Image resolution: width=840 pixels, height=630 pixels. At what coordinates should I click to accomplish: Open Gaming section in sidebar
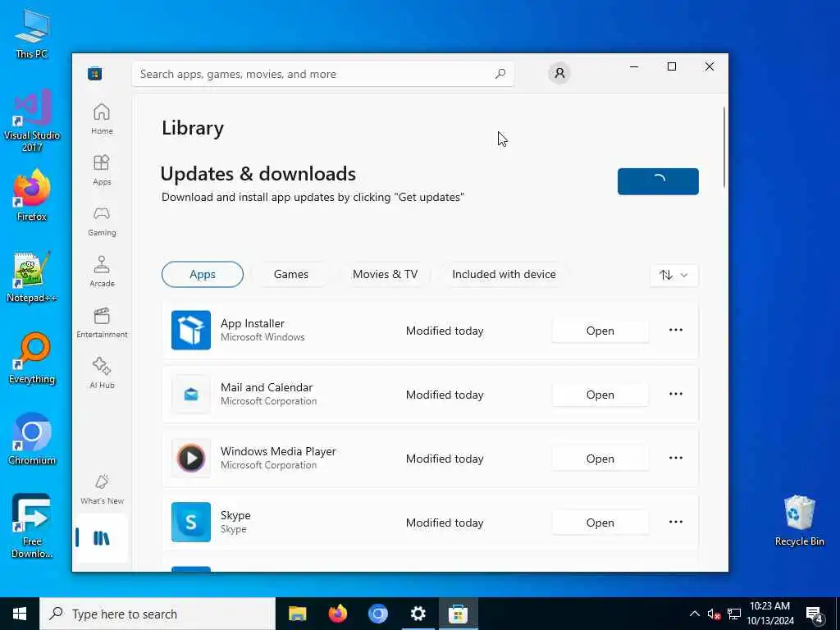tap(102, 221)
